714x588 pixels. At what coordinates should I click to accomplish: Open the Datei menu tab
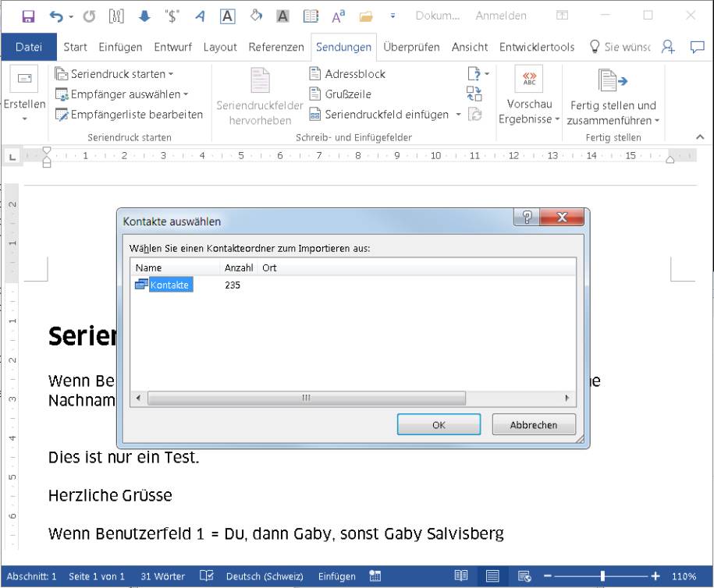tap(29, 47)
